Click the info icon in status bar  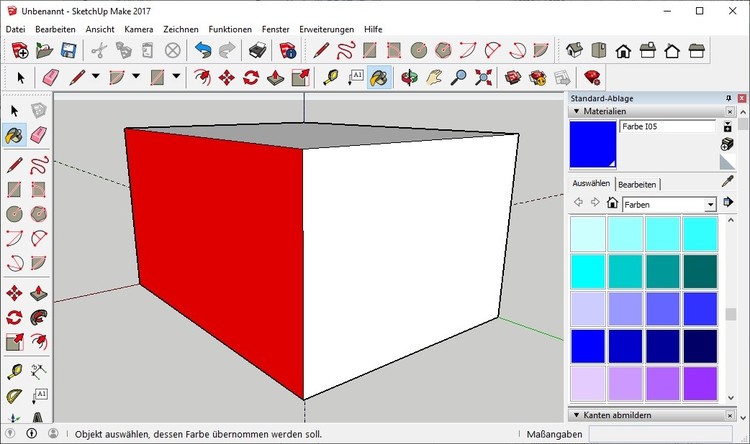click(x=32, y=433)
